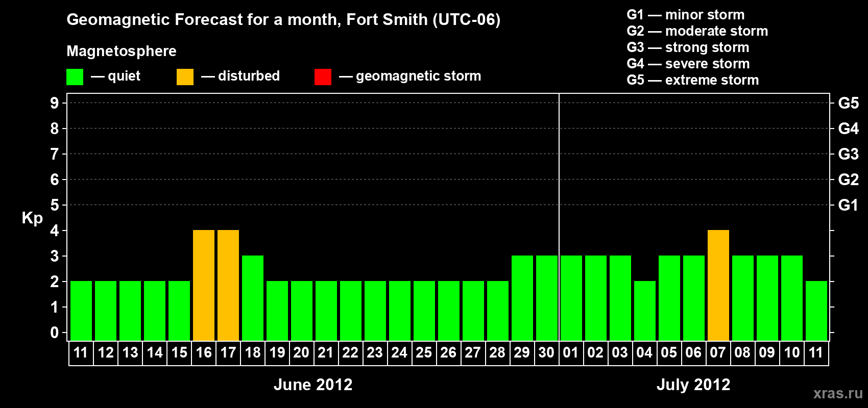This screenshot has width=868, height=408.
Task: Click the G4 right-axis label
Action: pos(849,129)
